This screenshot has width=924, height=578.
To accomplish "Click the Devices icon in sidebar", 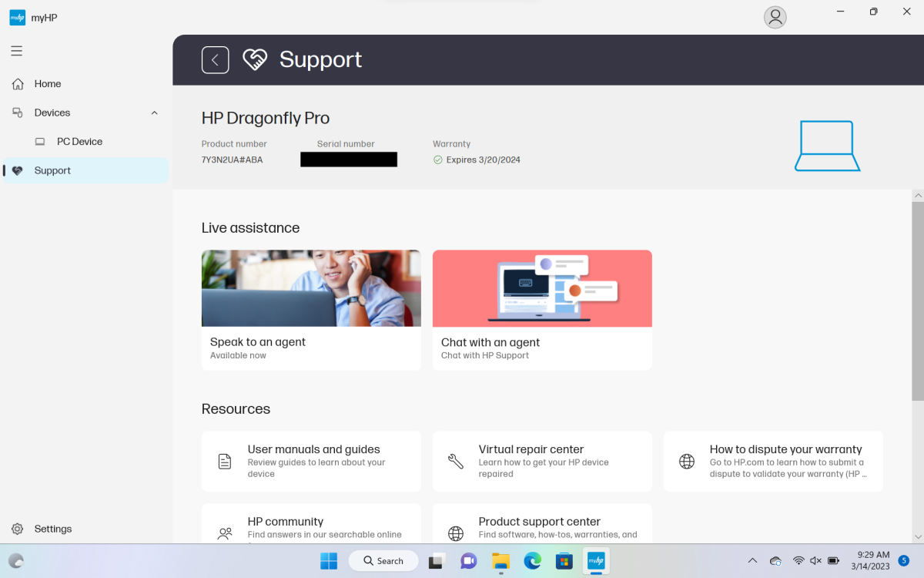I will pos(18,113).
